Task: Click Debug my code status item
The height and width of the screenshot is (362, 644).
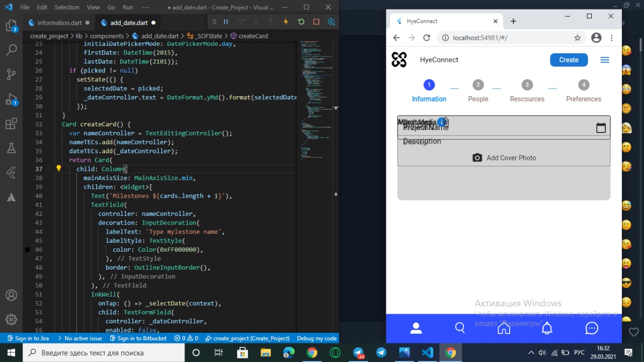Action: [317, 338]
